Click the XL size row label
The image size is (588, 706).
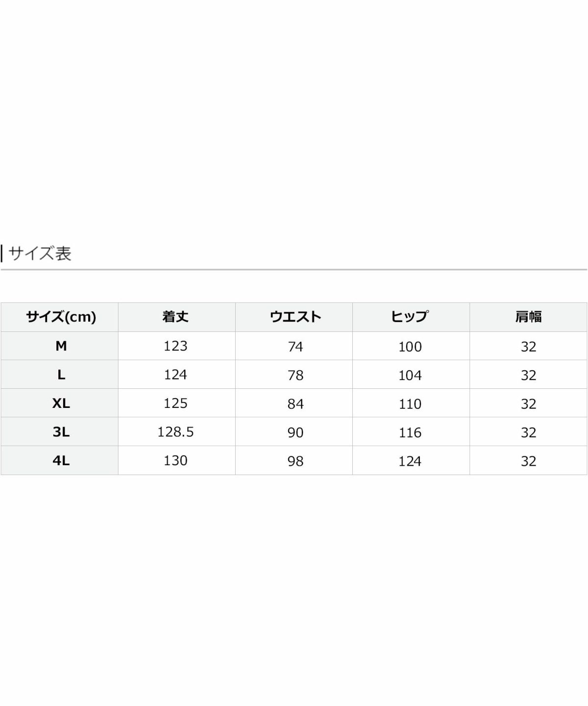click(61, 403)
